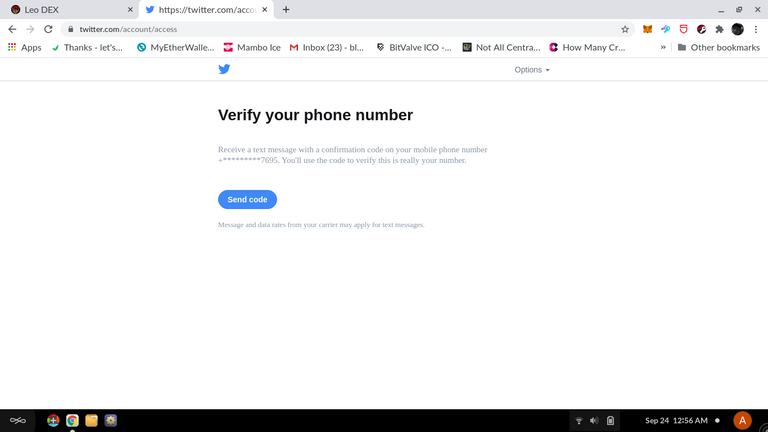Viewport: 768px width, 432px height.
Task: Switch to the Leo DEX tab
Action: coord(70,10)
